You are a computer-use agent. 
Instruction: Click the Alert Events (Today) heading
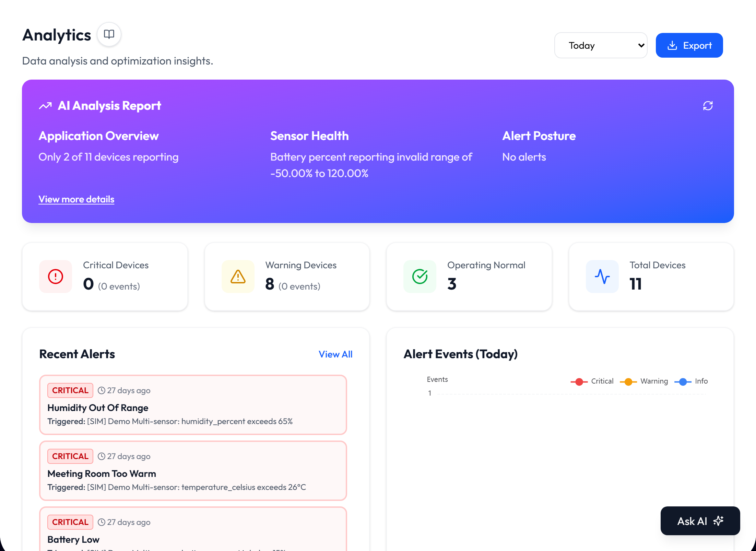pyautogui.click(x=461, y=354)
